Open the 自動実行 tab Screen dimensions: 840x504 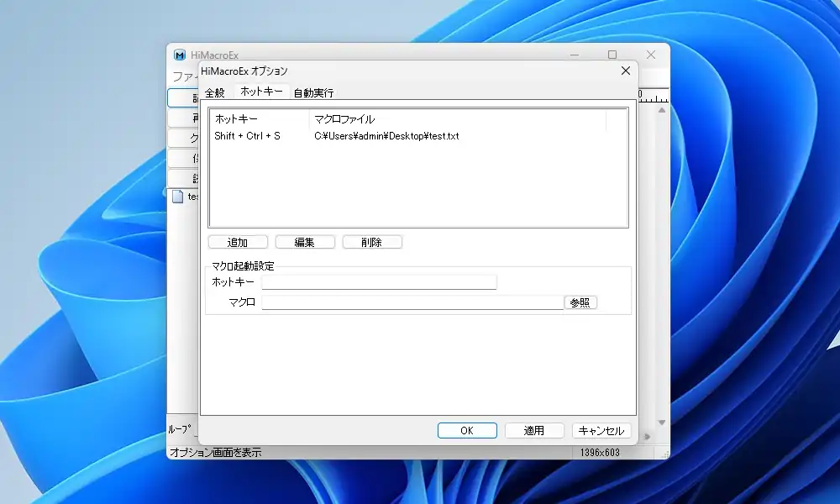(313, 92)
